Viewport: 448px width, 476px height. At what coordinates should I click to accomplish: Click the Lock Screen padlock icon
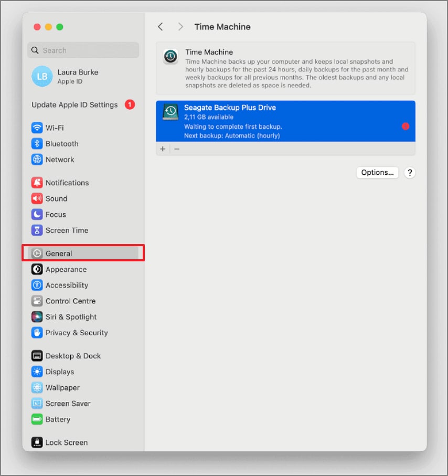pyautogui.click(x=37, y=442)
